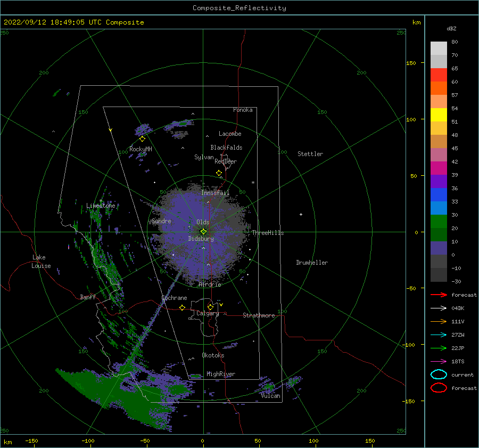Select the Blackfalds label
Image resolution: width=479 pixels, height=448 pixels.
click(x=226, y=148)
